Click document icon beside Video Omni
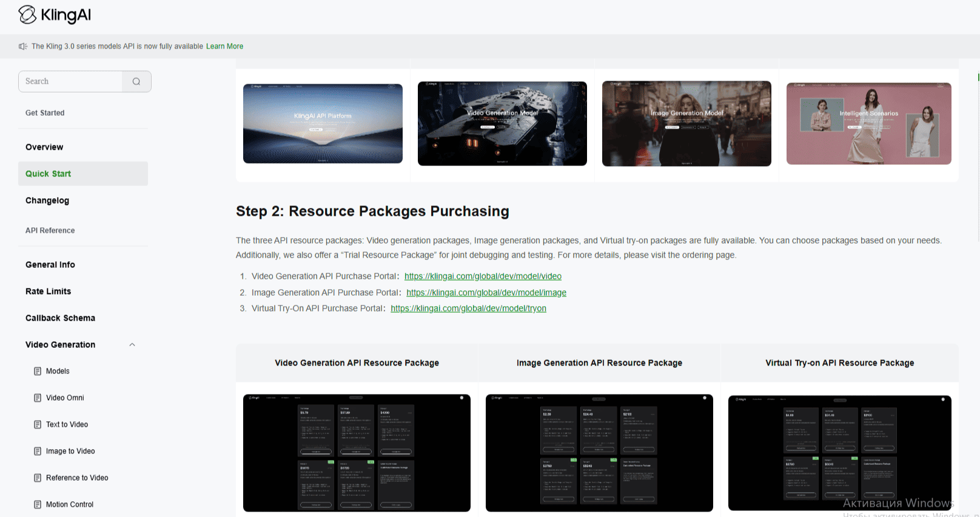Viewport: 980px width, 517px height. (38, 398)
